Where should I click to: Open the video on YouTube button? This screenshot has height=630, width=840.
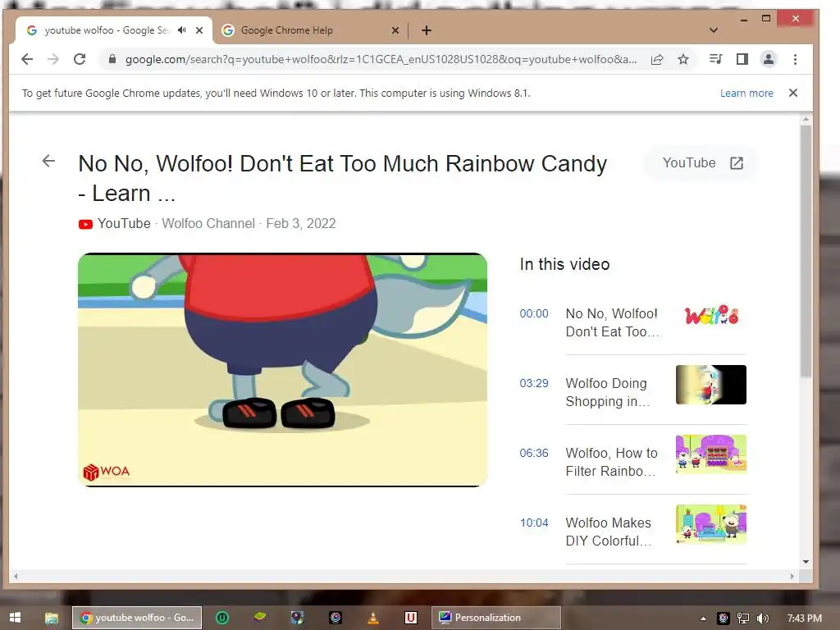[x=702, y=163]
